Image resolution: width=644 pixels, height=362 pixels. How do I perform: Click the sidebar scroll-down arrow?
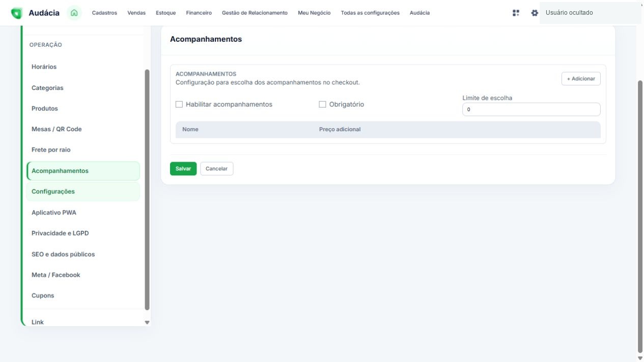tap(147, 322)
